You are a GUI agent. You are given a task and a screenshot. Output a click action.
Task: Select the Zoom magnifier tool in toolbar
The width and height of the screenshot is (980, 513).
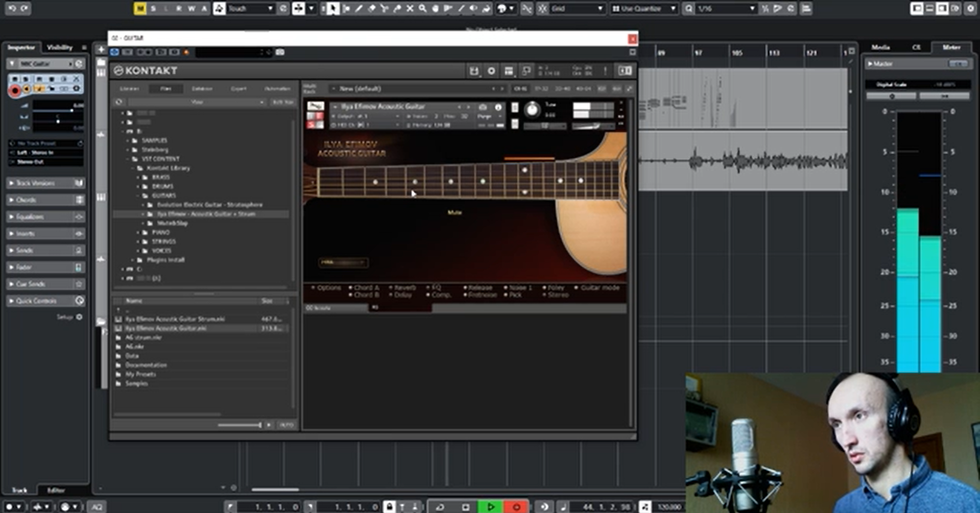pos(422,9)
